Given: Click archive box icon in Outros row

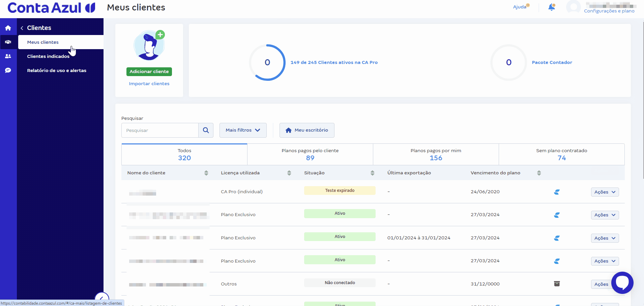Looking at the screenshot, I should (x=557, y=284).
